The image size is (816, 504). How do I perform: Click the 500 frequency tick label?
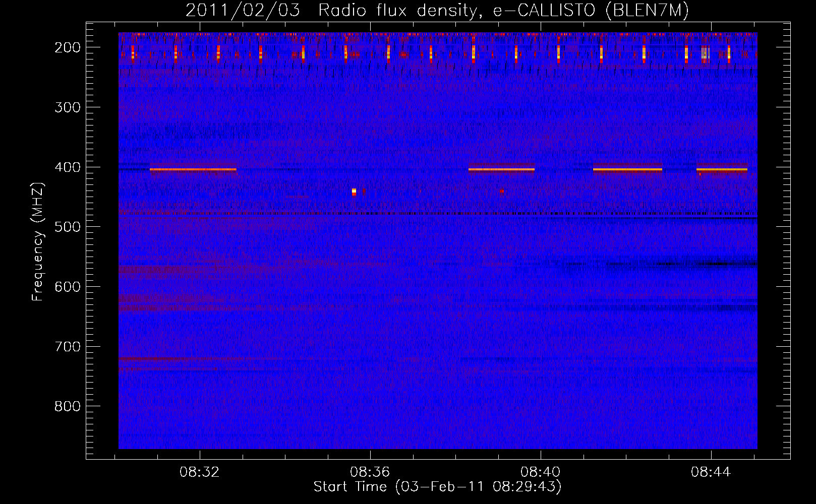68,227
